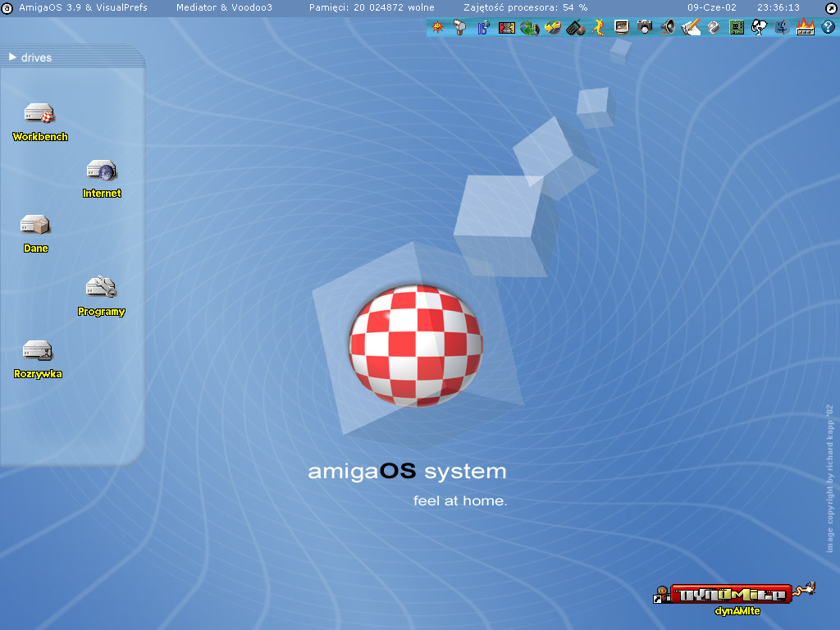This screenshot has width=840, height=630.
Task: Click the screen depth gadget at top-right
Action: [832, 8]
